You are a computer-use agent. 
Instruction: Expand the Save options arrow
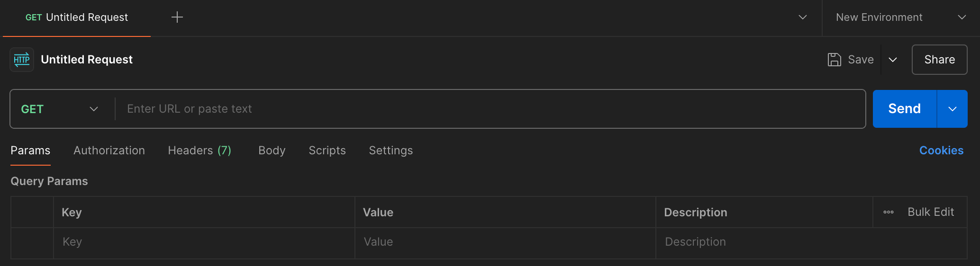893,60
